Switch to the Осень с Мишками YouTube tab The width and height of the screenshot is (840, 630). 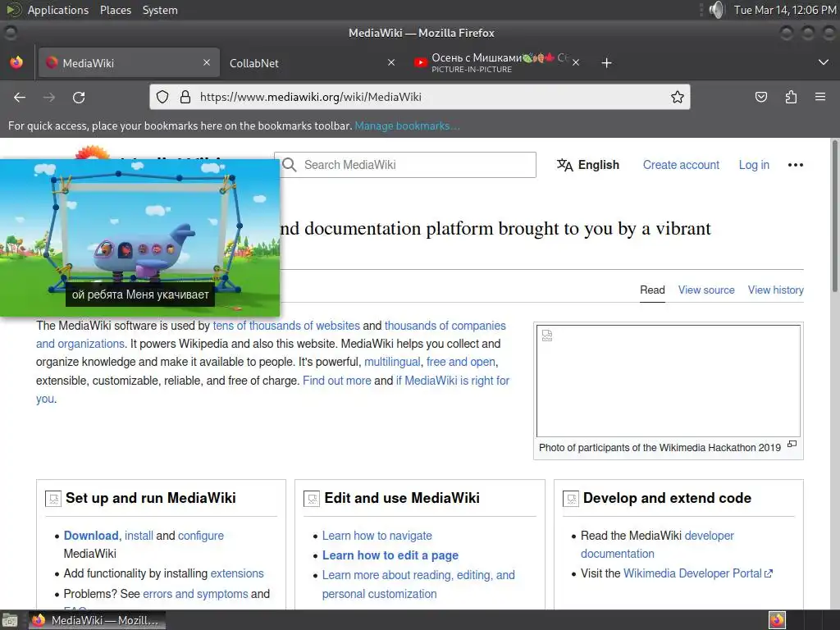(x=496, y=62)
